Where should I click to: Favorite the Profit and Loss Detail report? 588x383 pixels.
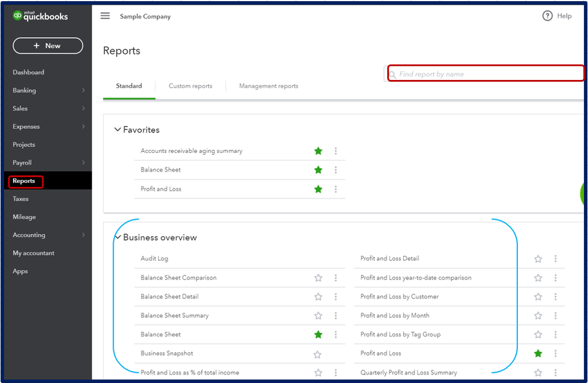[538, 259]
